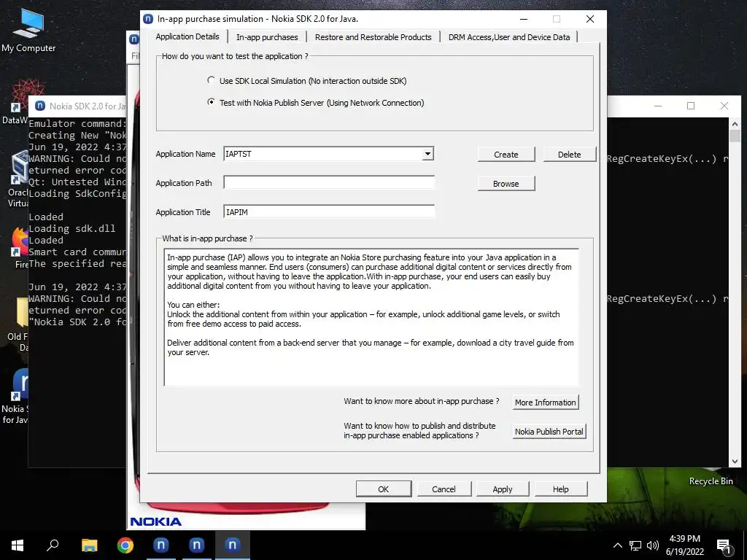Screen dimensions: 747x560
Task: Click the console window scroll down arrow
Action: coord(734,461)
